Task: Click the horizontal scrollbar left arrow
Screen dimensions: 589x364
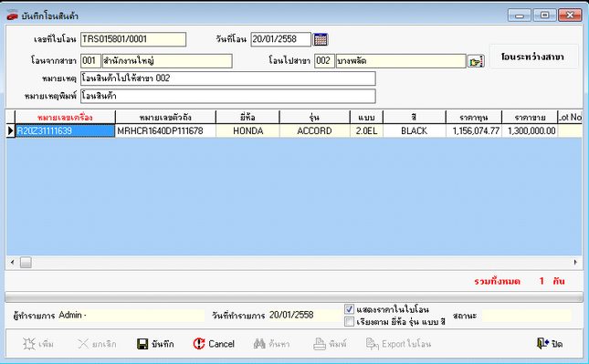Action: (13, 263)
